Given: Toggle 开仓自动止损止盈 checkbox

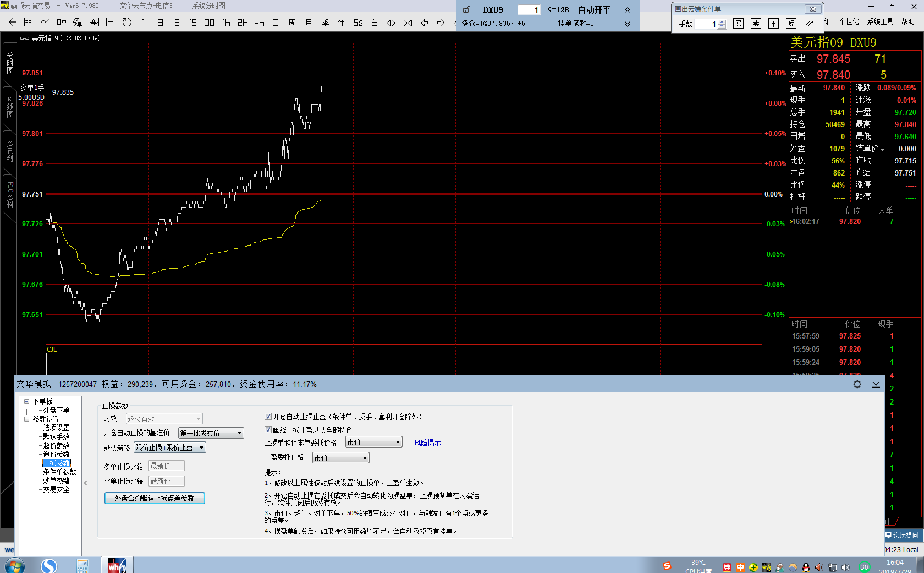Looking at the screenshot, I should 268,417.
